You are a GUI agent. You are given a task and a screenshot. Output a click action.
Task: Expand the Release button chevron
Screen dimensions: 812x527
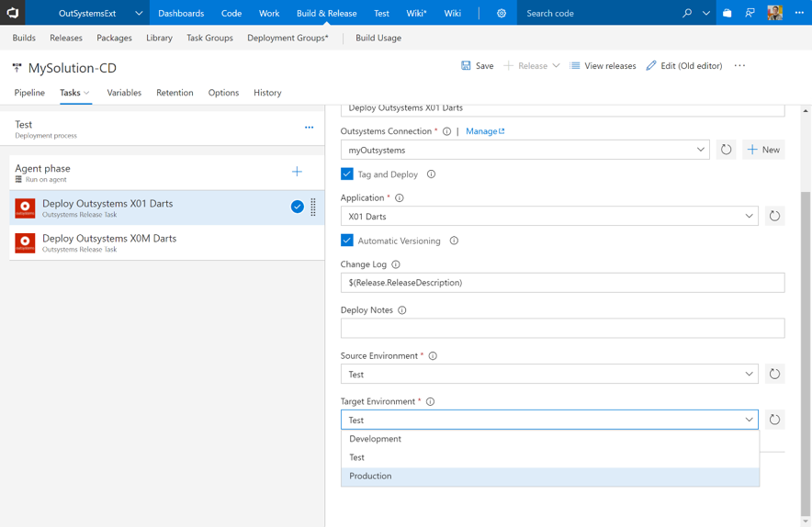556,66
